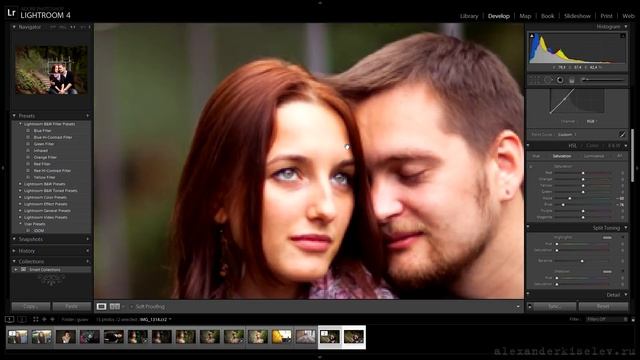Screen dimensions: 640x360
Task: Click the right panel vertical scrollbar
Action: [633, 155]
